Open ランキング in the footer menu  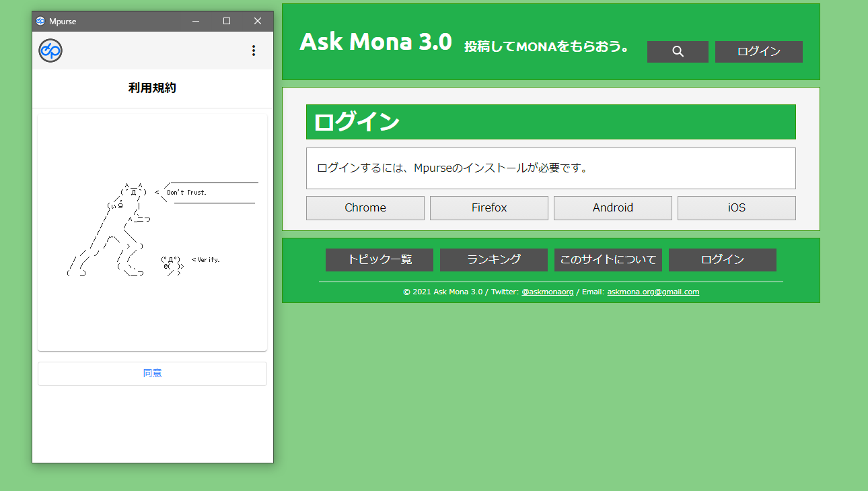pyautogui.click(x=494, y=260)
